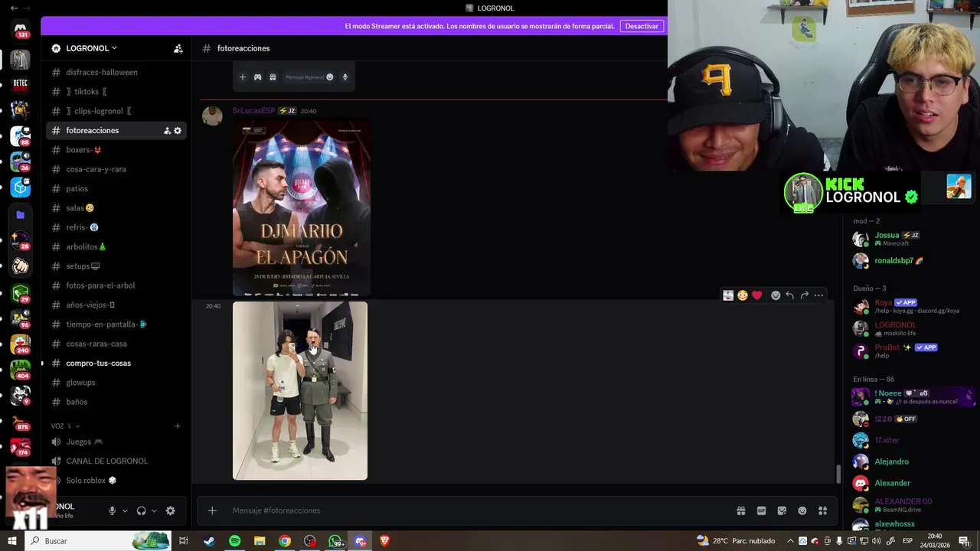The height and width of the screenshot is (551, 980).
Task: Collapse the VOZ voice category
Action: 65,426
